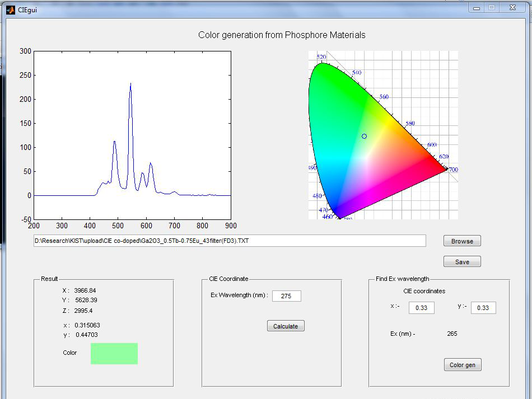
Task: Click the MATLAB icon in the CIEgui title bar
Action: 11,10
